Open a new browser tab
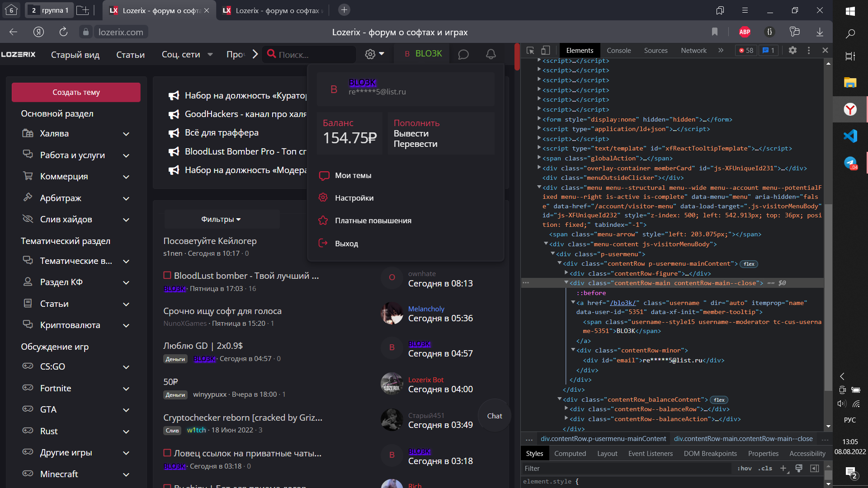The height and width of the screenshot is (488, 868). [344, 10]
